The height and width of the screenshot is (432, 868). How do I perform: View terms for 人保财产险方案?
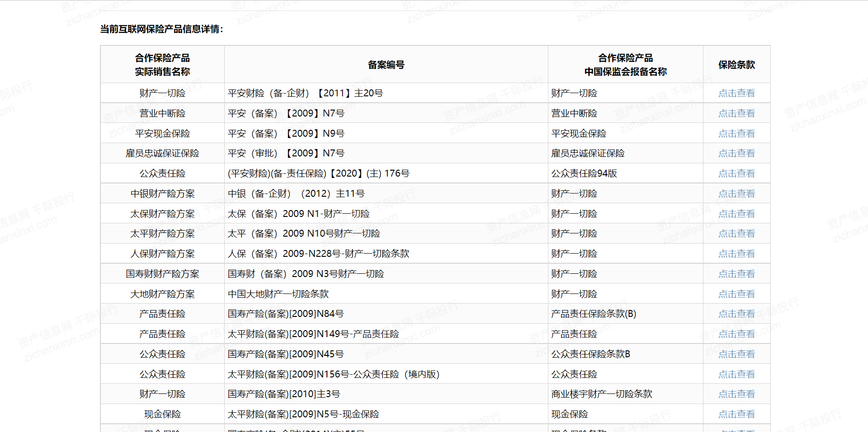[x=736, y=254]
